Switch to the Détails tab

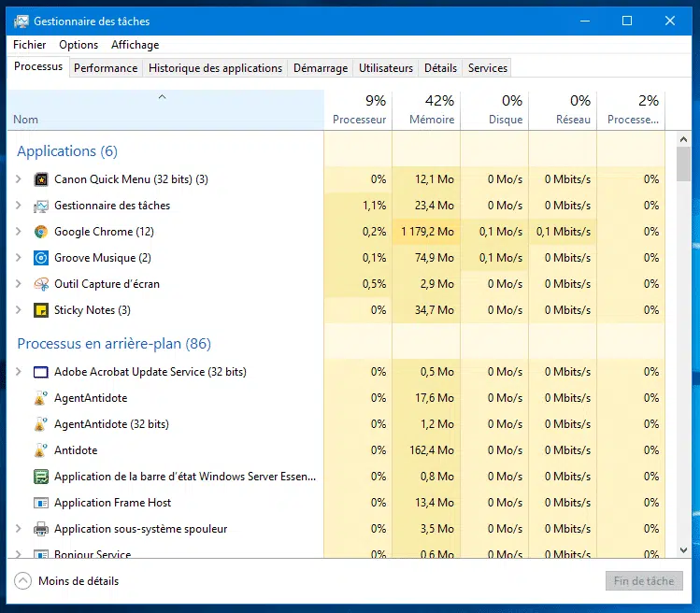[x=440, y=68]
